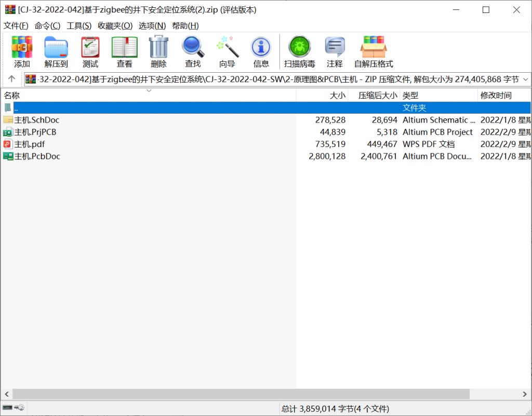Select the 主机.pdf file row
532x416 pixels.
coord(30,144)
